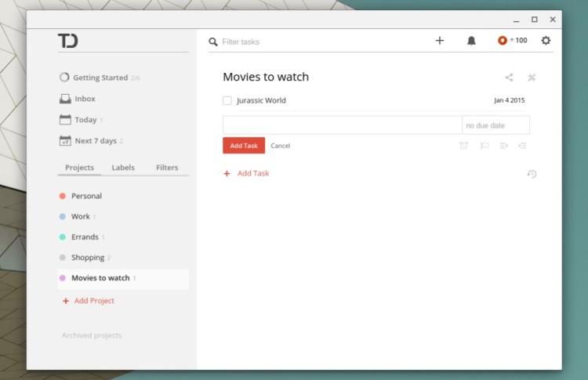Screen dimensions: 588x380
Task: Click the Add Task link with plus
Action: pos(246,173)
